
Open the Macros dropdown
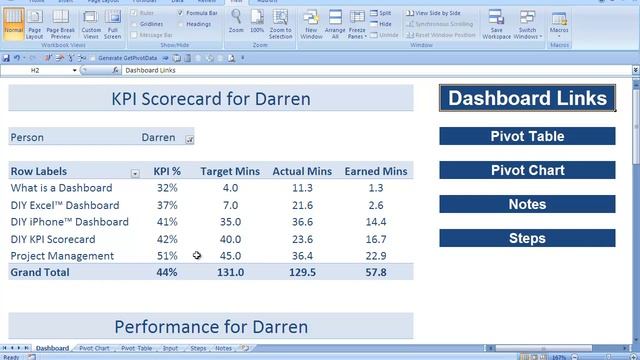[x=559, y=24]
